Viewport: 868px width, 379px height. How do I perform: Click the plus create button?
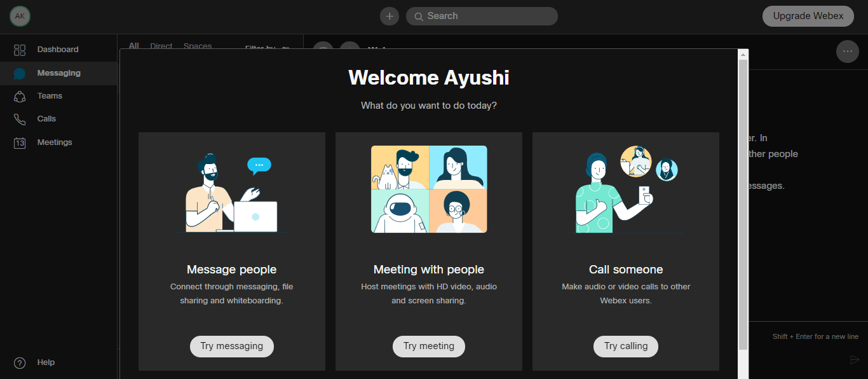point(390,16)
